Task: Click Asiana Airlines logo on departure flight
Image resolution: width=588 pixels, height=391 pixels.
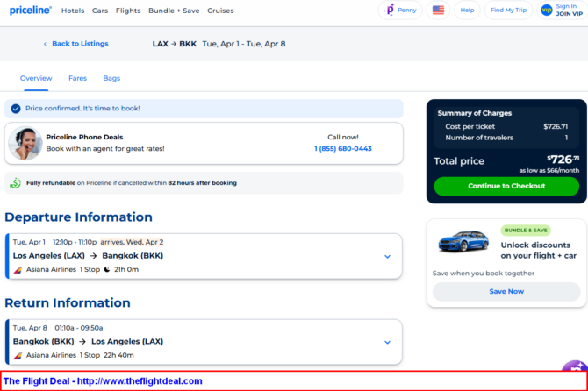Action: tap(18, 269)
